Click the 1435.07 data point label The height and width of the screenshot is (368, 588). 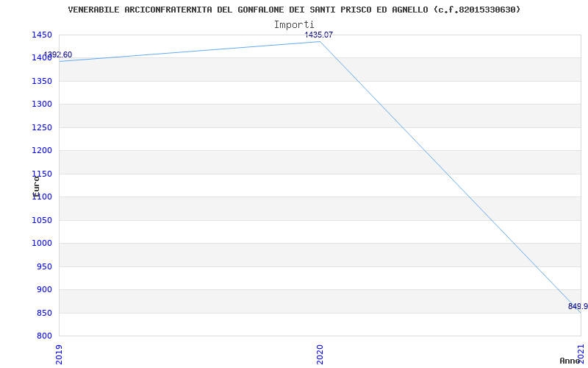tap(319, 35)
